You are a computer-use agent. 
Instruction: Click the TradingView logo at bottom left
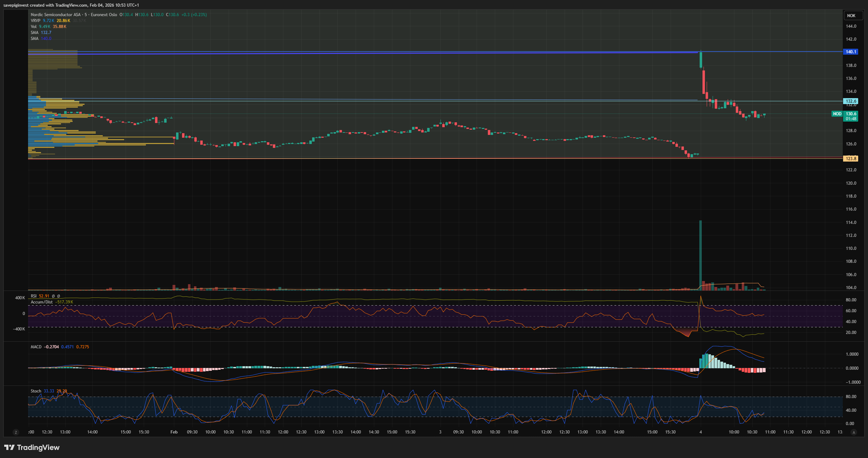click(32, 447)
